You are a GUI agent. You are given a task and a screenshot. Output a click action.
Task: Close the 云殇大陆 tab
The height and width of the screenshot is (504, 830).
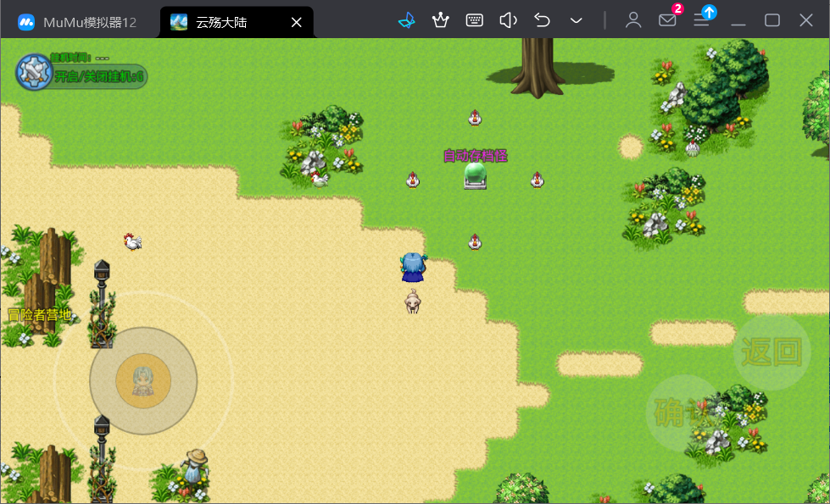click(x=296, y=22)
